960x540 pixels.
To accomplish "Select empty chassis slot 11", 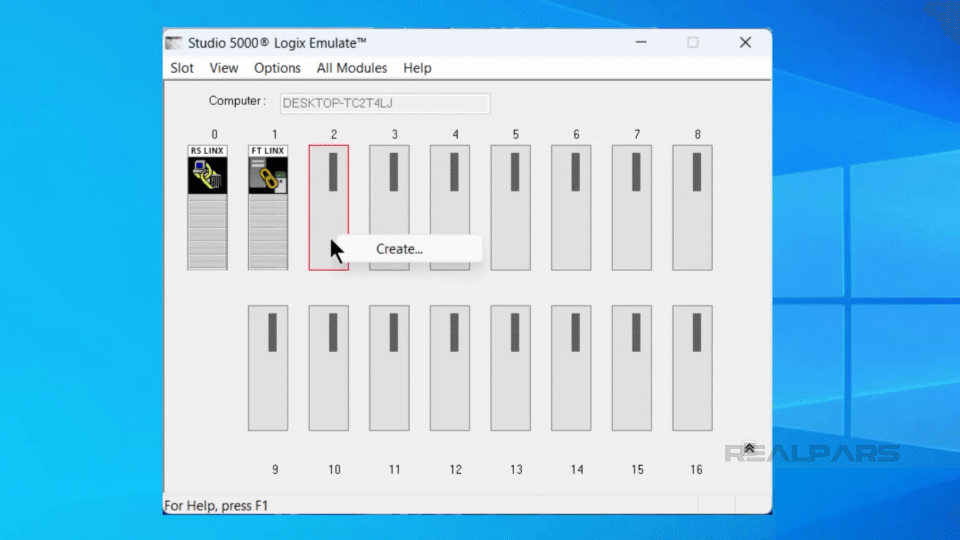I will tap(389, 368).
